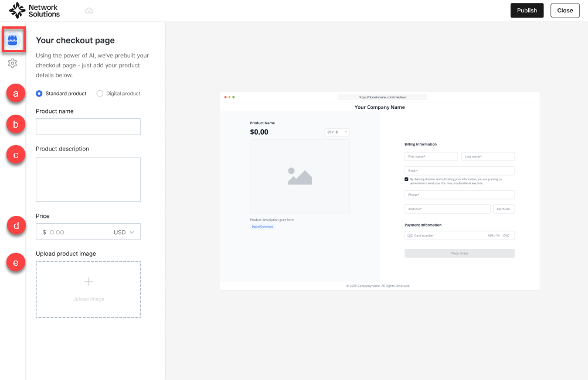Viewport: 588px width, 380px height.
Task: Click the Publish button
Action: point(527,11)
